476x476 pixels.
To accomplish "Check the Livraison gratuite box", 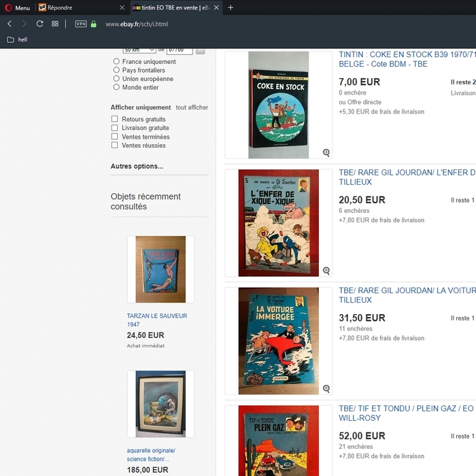I will (x=114, y=128).
